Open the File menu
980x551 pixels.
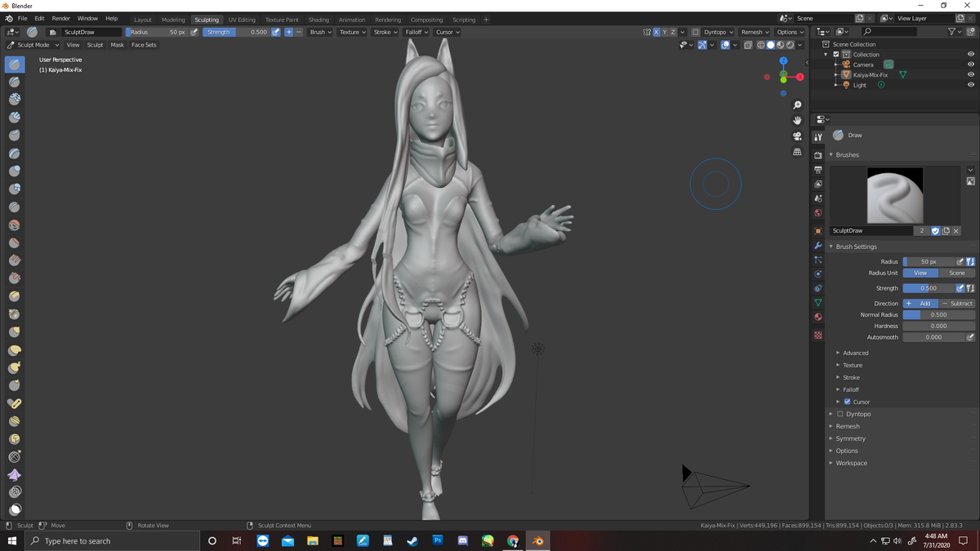22,18
